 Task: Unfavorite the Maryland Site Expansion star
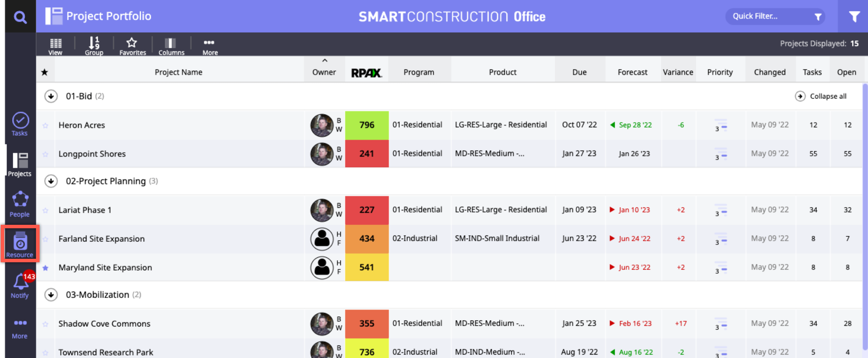(45, 268)
